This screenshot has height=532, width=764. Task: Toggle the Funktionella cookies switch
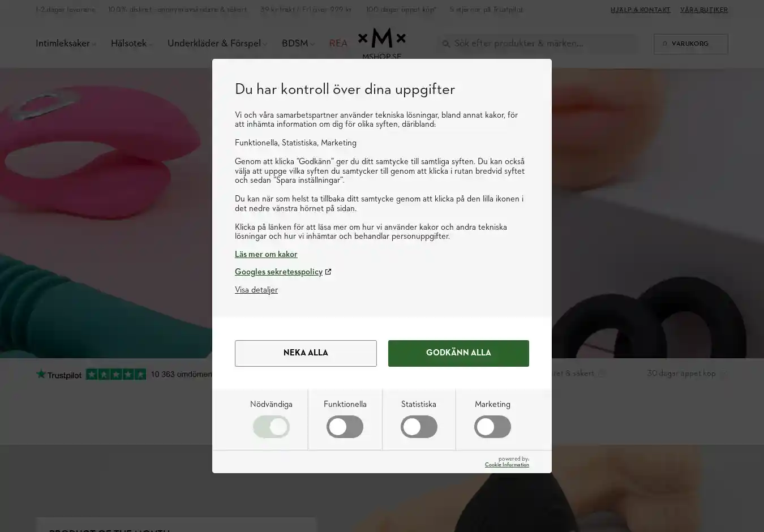coord(345,427)
